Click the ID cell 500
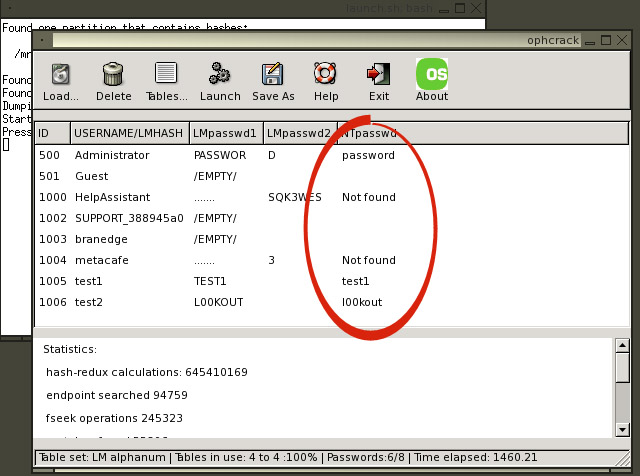Viewport: 640px width, 476px height. [49, 155]
